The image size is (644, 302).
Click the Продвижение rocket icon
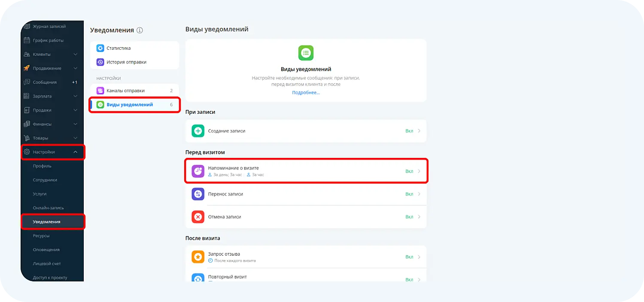click(x=27, y=68)
